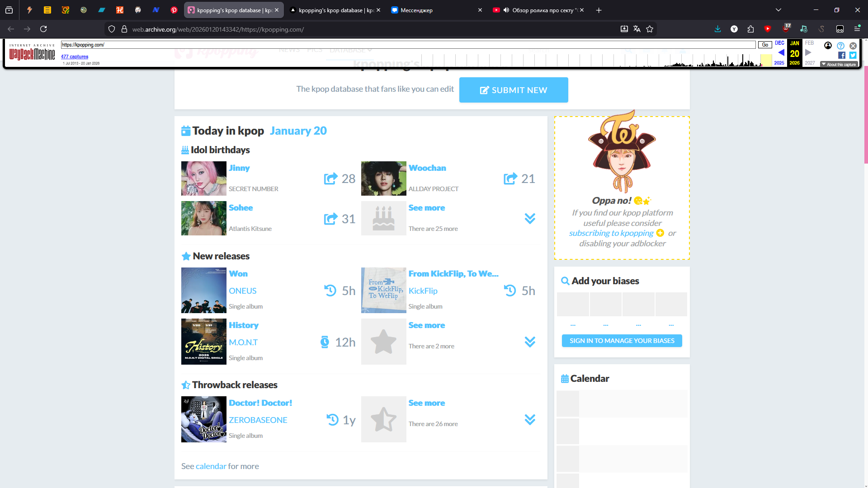
Task: Click Sign in to manage your biases
Action: (622, 341)
